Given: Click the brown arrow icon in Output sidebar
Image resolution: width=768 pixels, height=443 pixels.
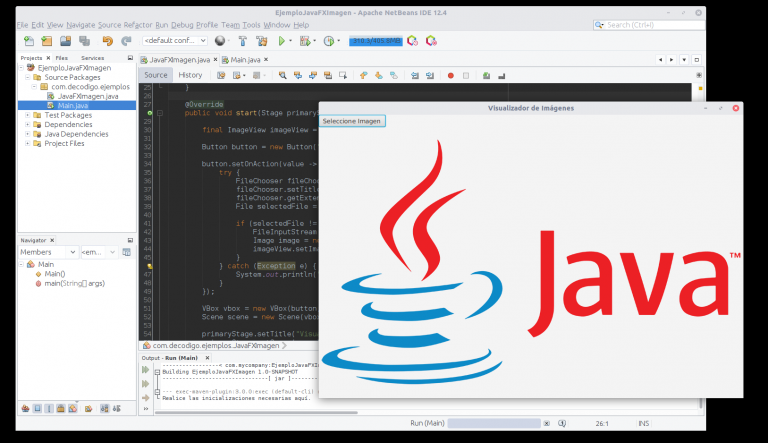Looking at the screenshot, I should coord(145,397).
